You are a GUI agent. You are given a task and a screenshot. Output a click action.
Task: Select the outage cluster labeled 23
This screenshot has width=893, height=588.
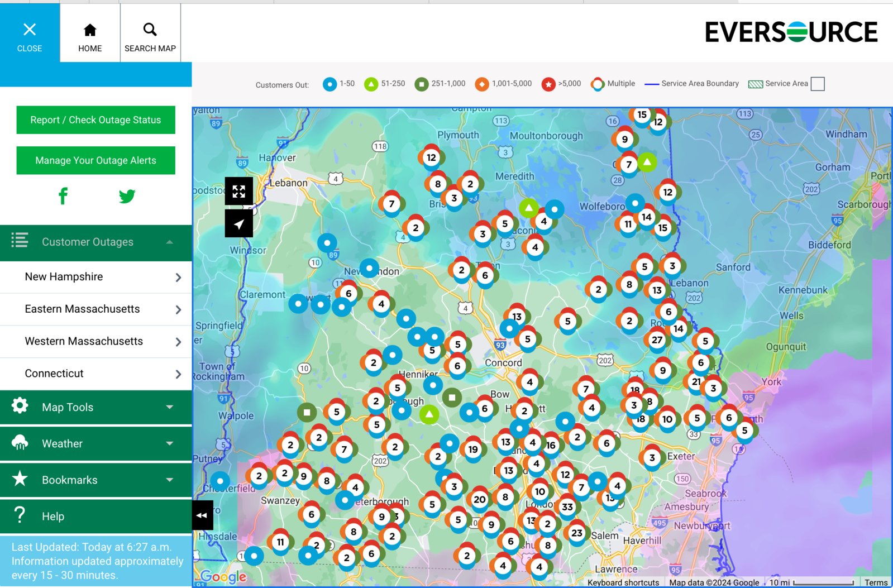coord(577,533)
